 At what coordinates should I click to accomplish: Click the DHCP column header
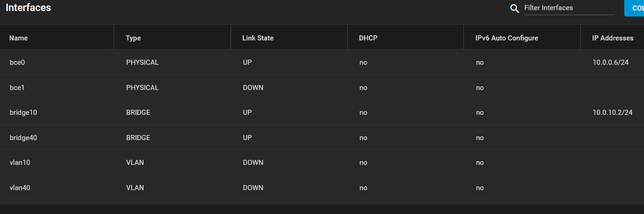pos(369,38)
